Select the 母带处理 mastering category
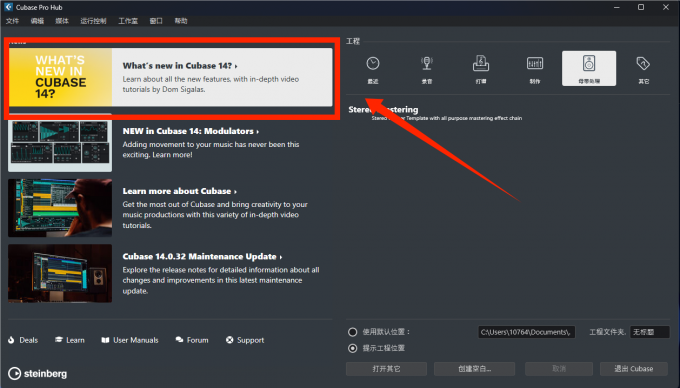The image size is (680, 388). click(x=589, y=68)
